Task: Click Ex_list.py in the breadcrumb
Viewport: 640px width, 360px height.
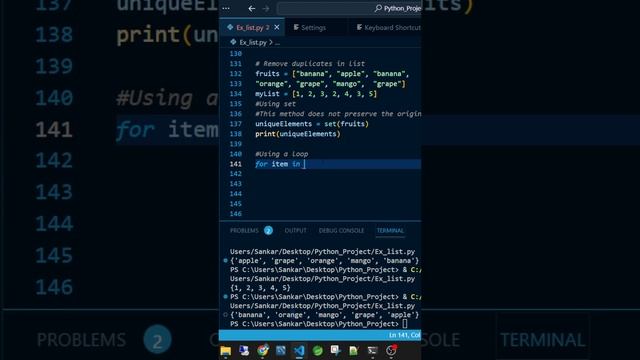Action: [x=253, y=42]
